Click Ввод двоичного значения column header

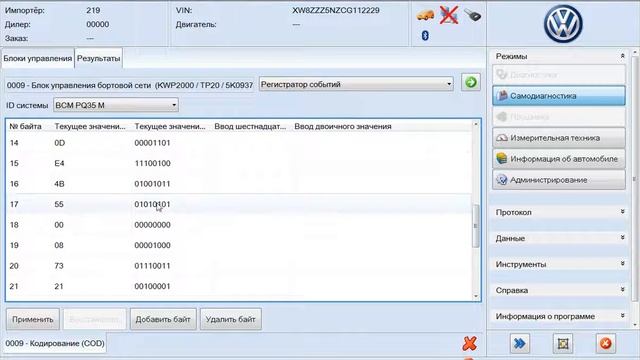point(343,127)
